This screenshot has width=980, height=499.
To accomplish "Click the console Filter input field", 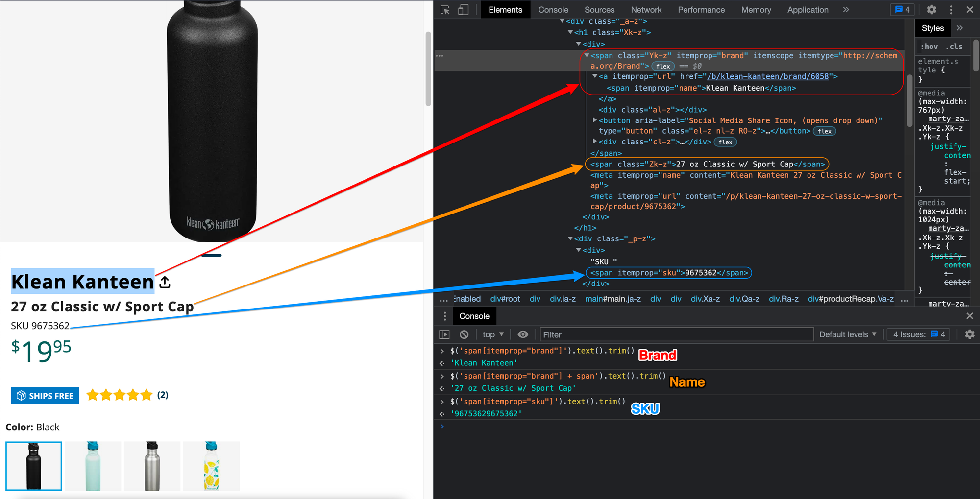I will pyautogui.click(x=676, y=334).
